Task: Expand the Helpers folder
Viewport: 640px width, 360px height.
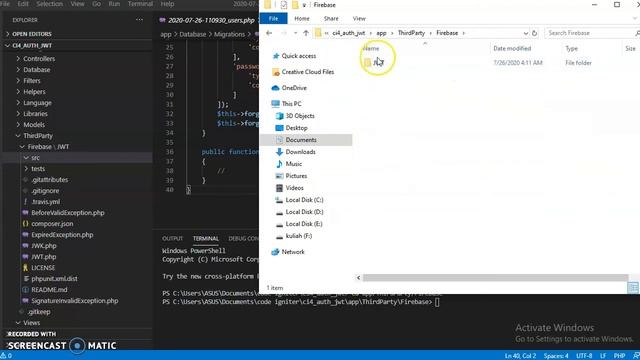Action: pyautogui.click(x=34, y=92)
